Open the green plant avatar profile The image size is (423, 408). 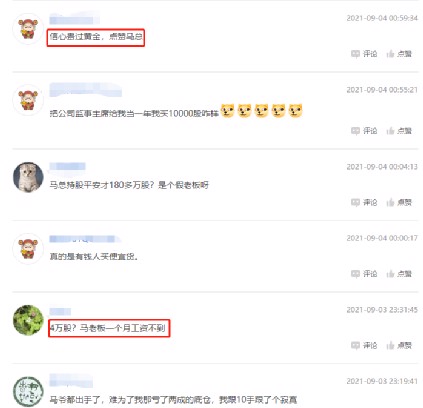[x=28, y=320]
